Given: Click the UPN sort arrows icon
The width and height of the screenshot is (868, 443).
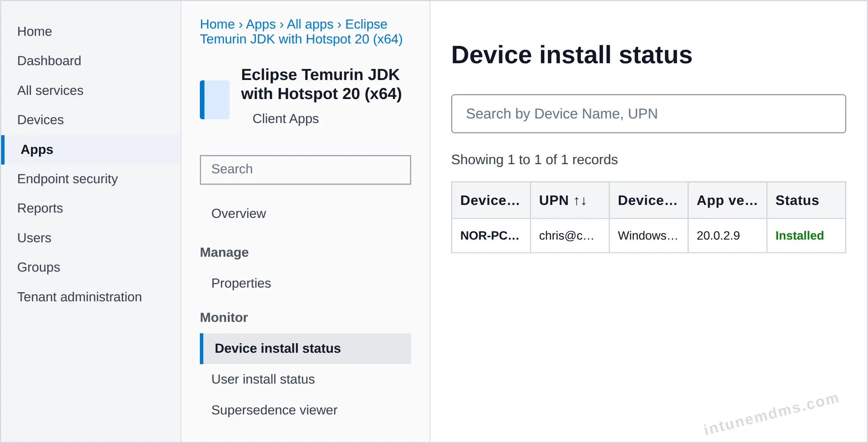Looking at the screenshot, I should point(580,201).
